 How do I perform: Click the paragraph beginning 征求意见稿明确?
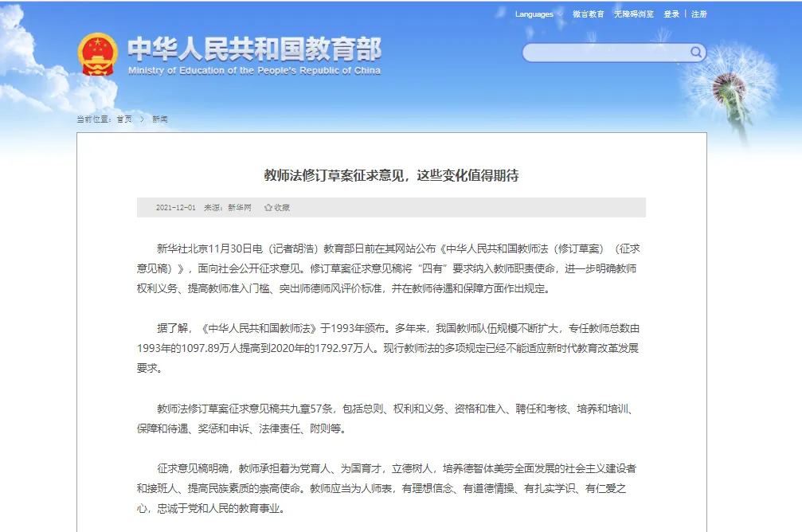[390, 487]
